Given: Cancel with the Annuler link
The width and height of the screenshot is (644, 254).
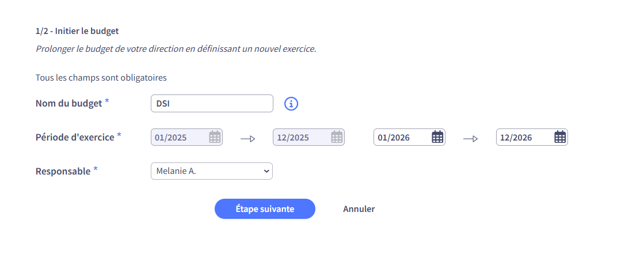Looking at the screenshot, I should [359, 209].
